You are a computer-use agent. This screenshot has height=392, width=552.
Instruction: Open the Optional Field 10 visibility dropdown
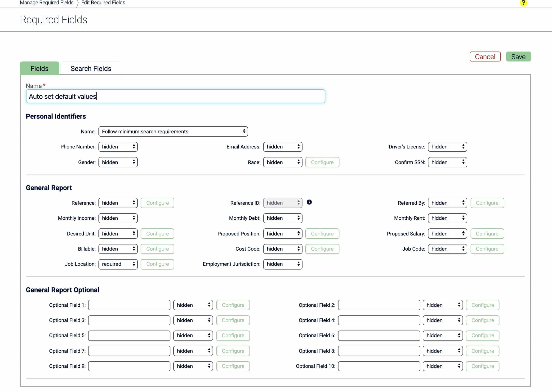coord(443,366)
